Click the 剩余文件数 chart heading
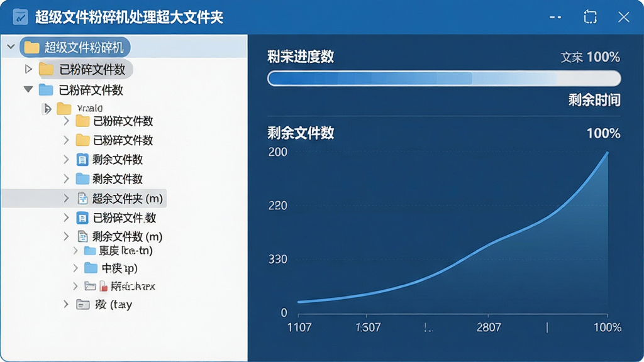 tap(301, 133)
